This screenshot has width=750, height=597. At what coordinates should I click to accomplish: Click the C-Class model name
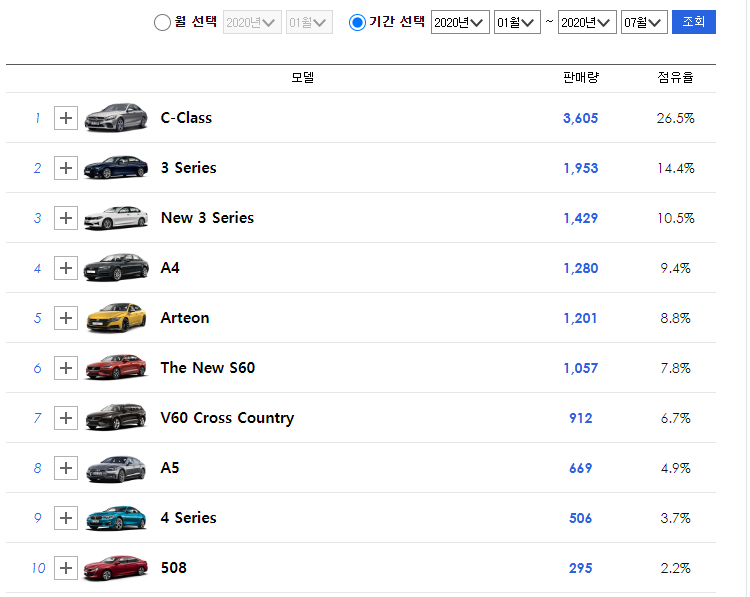point(186,118)
